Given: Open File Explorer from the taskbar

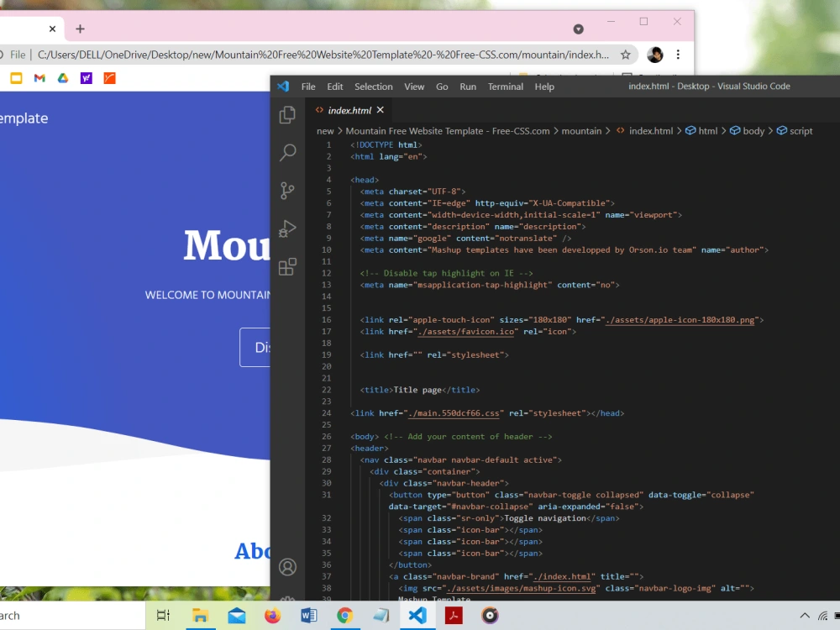Looking at the screenshot, I should 200,616.
